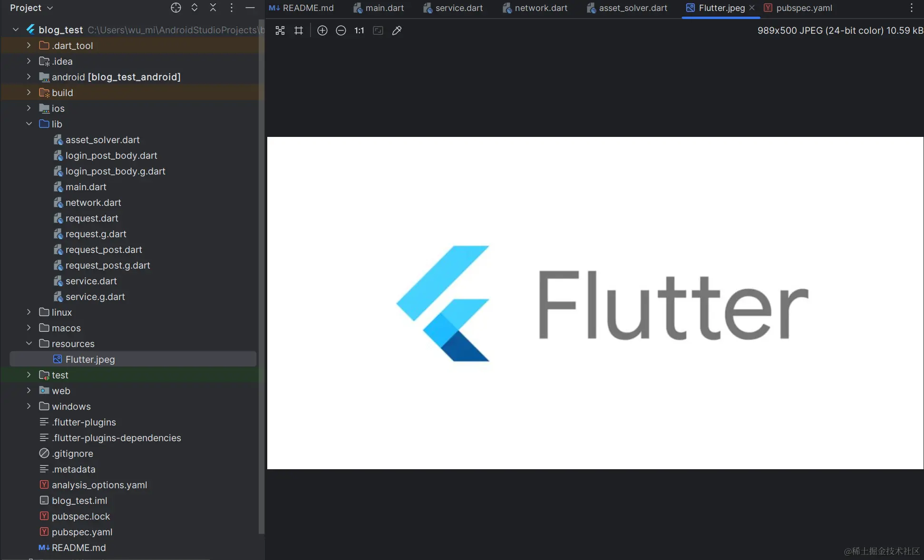Close the Flutter.jpeg tab
The width and height of the screenshot is (924, 560).
click(752, 8)
